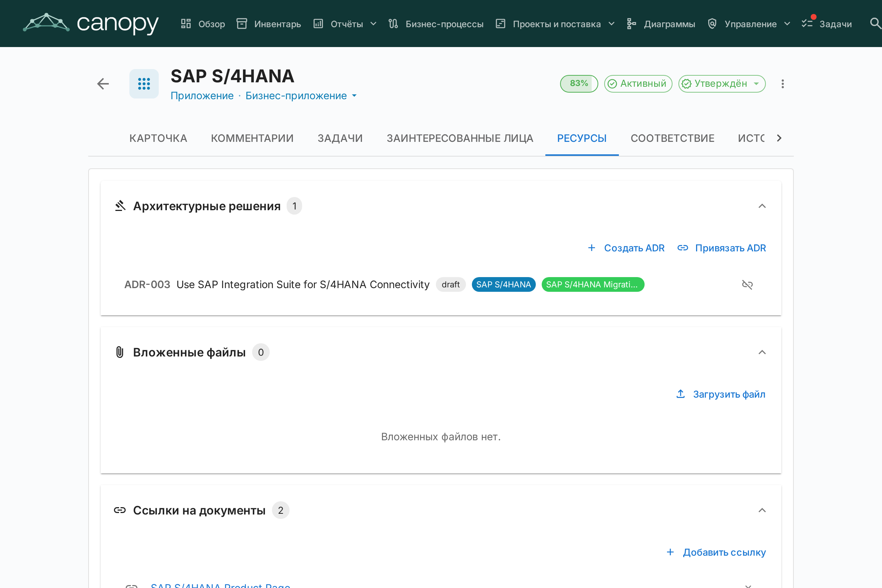Screen dimensions: 882x588
Task: Click the application grid icon beside SAP S/4HANA
Action: point(144,84)
